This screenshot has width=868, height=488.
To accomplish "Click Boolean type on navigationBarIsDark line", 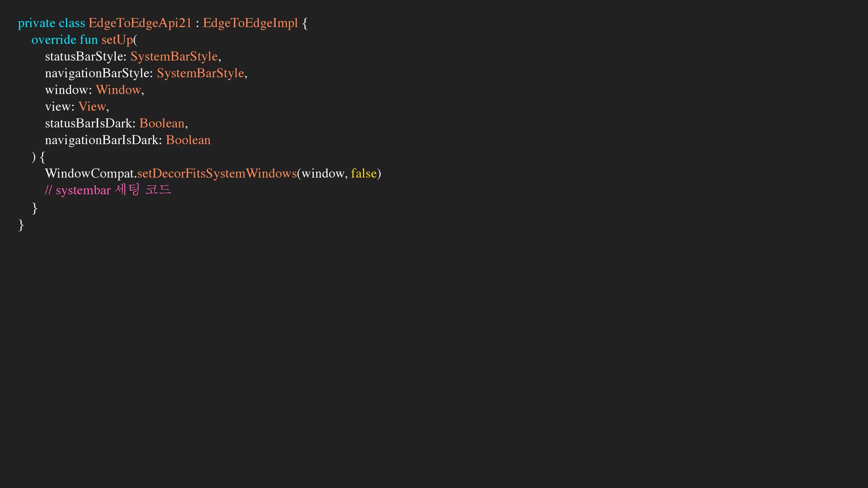I will pyautogui.click(x=188, y=140).
